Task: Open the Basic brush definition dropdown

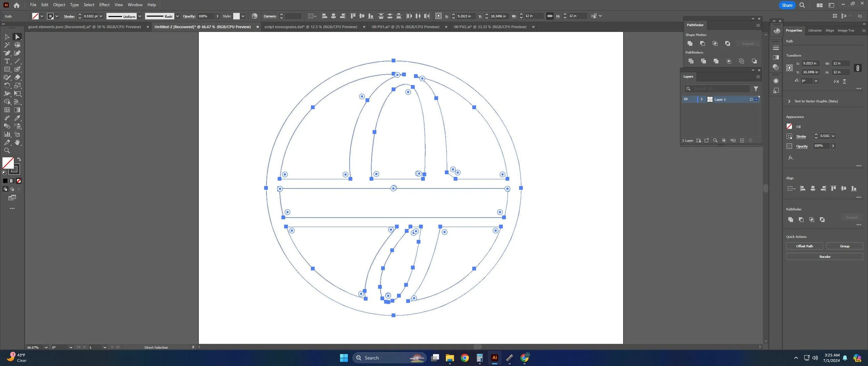Action: click(177, 16)
